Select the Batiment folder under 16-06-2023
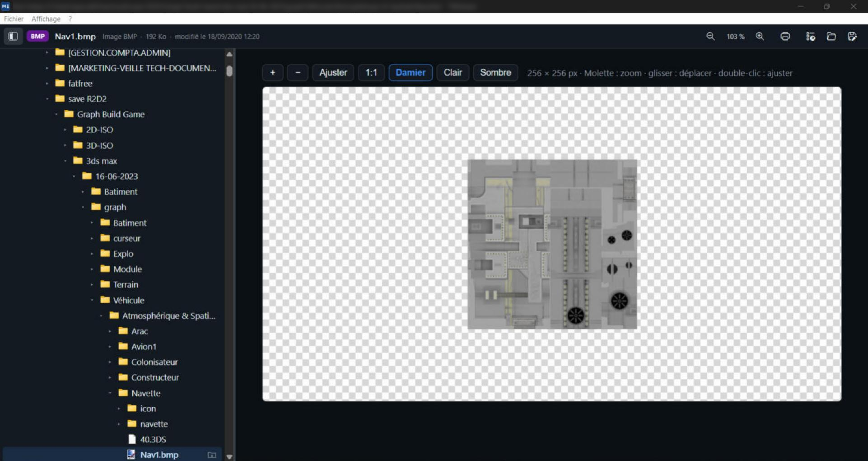Viewport: 868px width, 461px height. click(121, 192)
